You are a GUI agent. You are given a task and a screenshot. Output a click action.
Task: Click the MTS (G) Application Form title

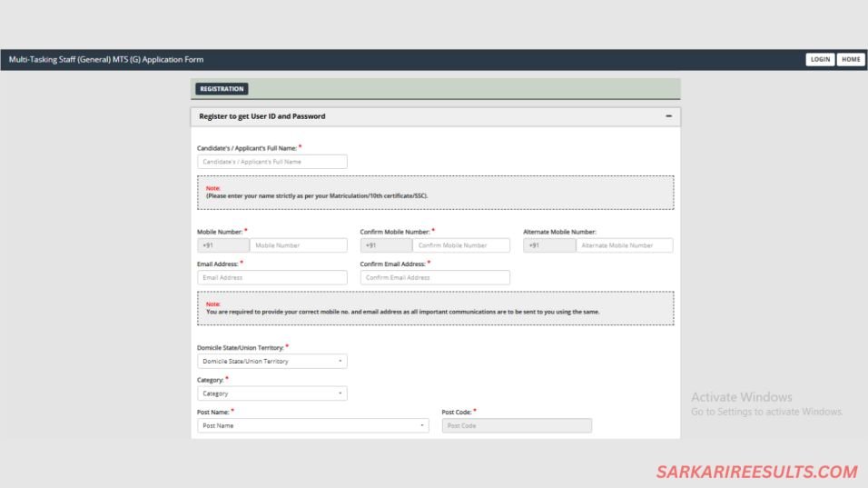(x=106, y=60)
